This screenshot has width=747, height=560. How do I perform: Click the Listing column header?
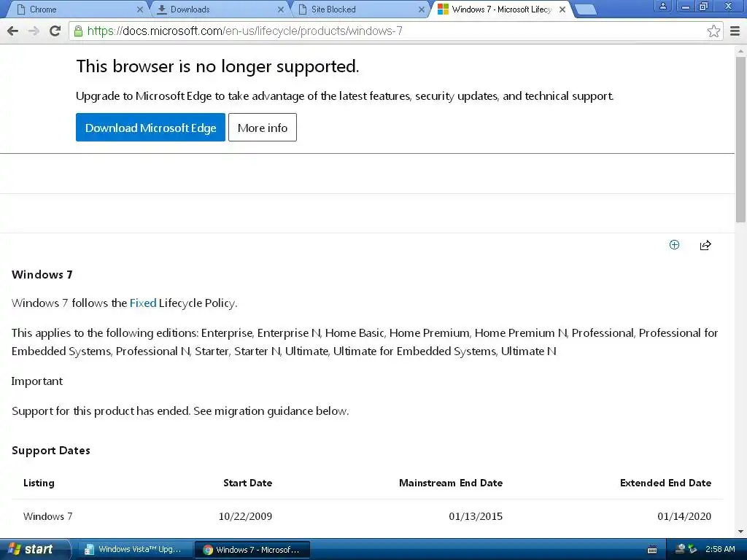pyautogui.click(x=39, y=483)
